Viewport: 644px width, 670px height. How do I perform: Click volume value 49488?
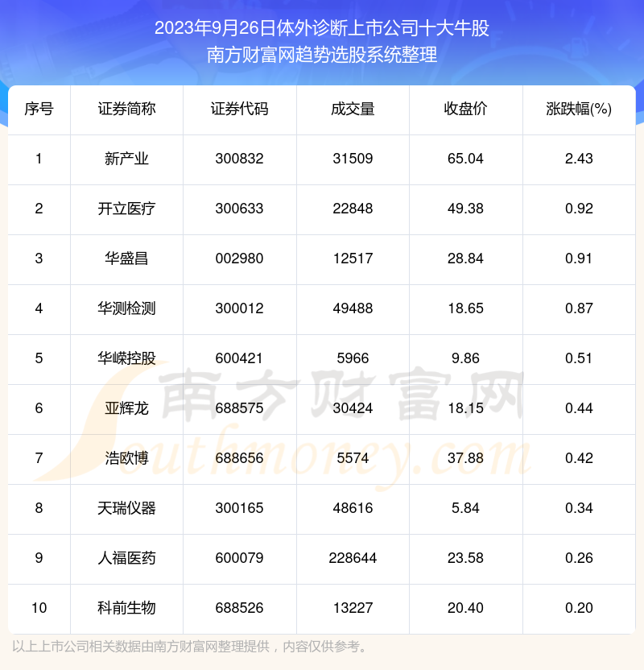click(353, 308)
